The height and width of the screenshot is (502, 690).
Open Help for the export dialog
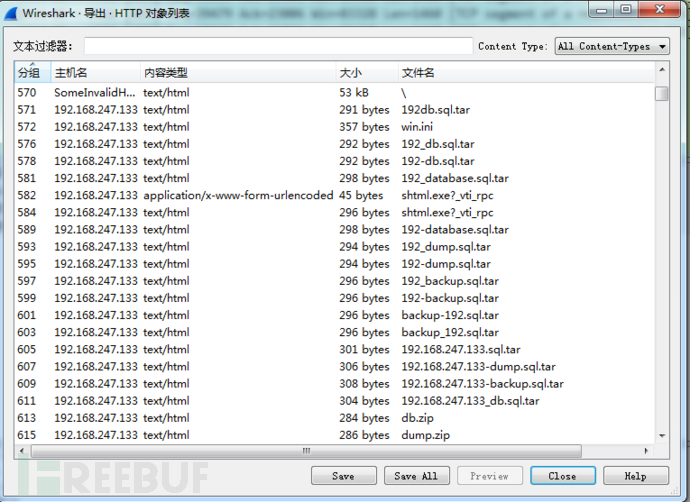pos(635,476)
